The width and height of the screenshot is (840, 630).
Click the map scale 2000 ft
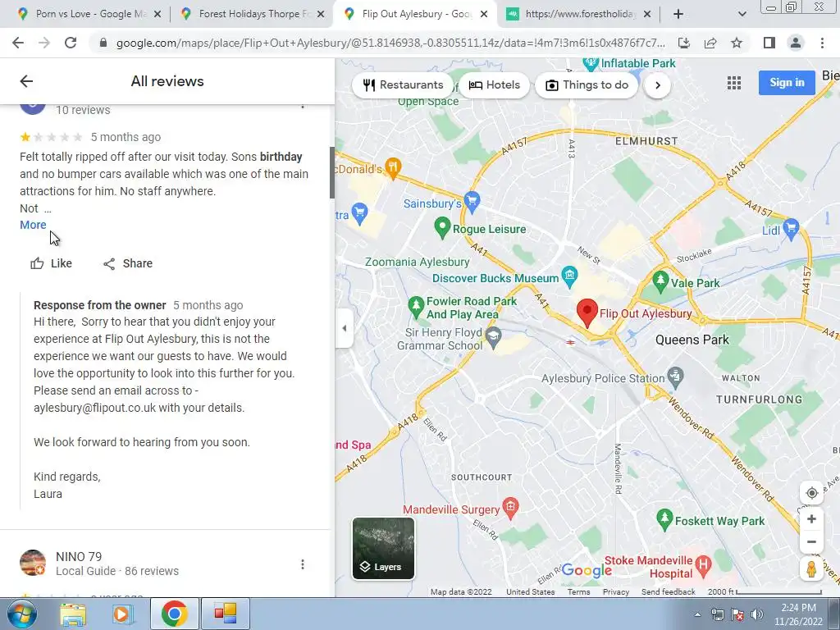(x=765, y=592)
